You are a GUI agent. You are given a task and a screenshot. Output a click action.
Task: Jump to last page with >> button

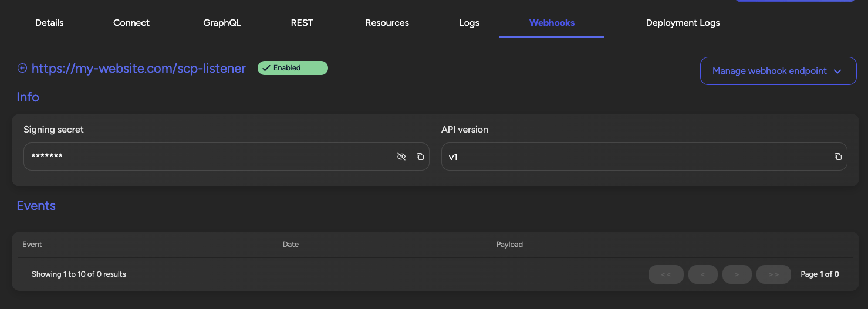pyautogui.click(x=774, y=274)
